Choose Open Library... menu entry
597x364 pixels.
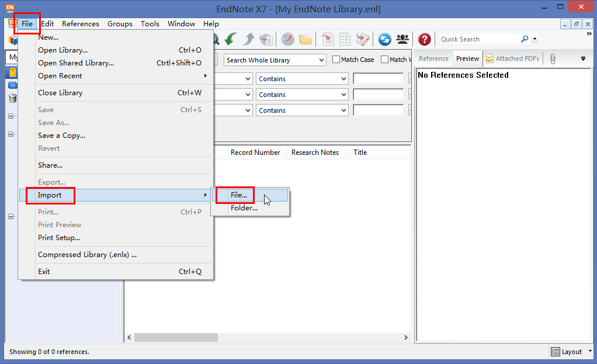116,50
